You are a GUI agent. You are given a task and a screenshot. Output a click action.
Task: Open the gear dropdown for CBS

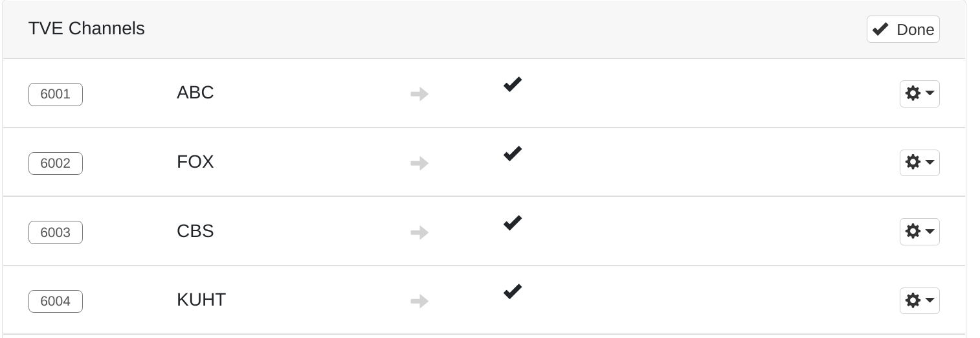coord(919,232)
